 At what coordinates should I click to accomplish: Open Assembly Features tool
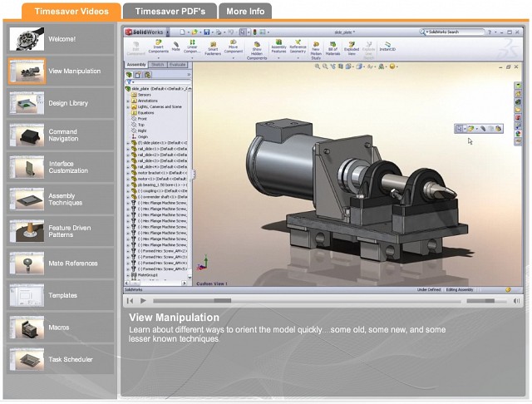click(x=278, y=46)
